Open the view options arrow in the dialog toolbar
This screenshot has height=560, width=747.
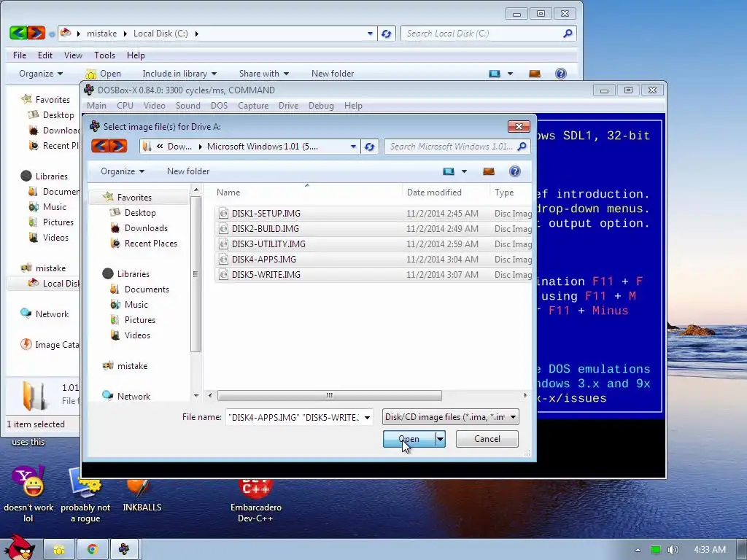[x=464, y=171]
